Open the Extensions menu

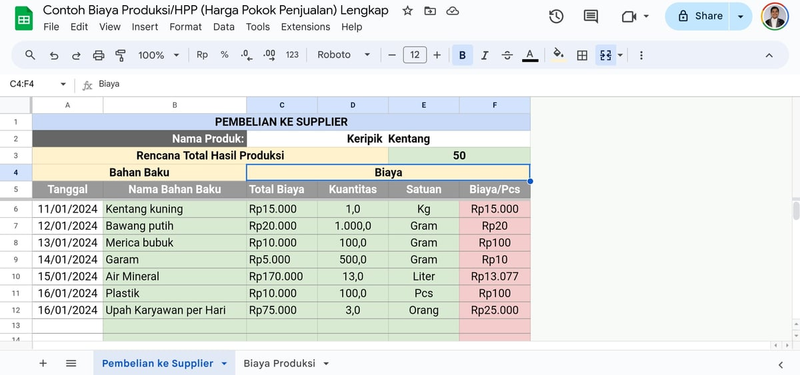click(306, 27)
